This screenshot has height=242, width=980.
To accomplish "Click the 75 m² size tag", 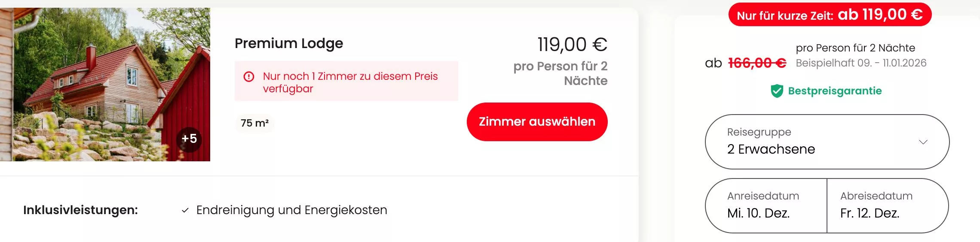I will click(254, 123).
